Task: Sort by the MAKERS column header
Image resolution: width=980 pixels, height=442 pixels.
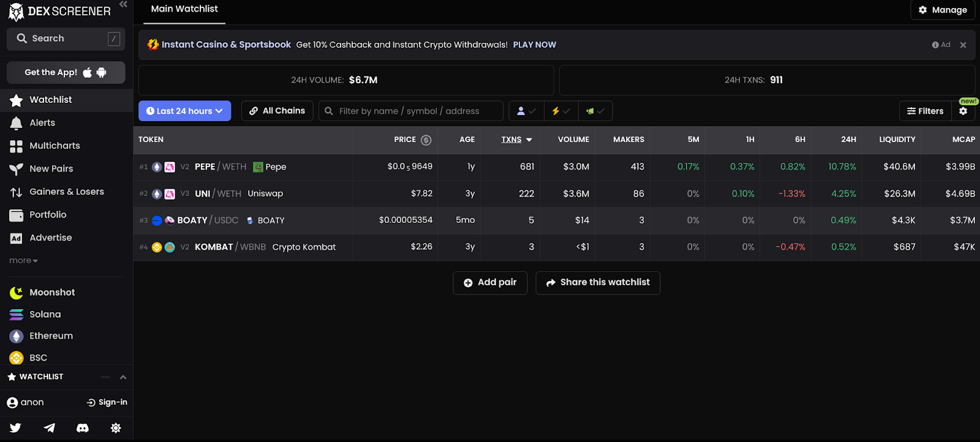Action: (628, 140)
